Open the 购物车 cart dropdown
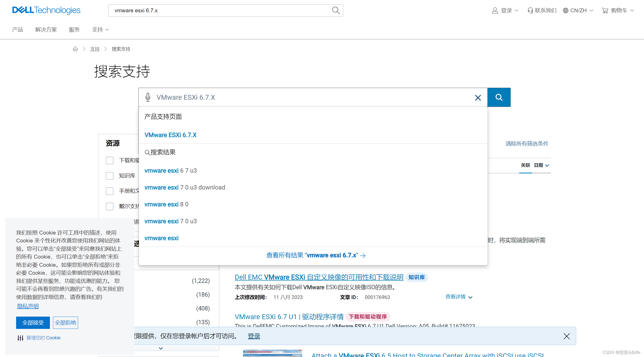 [618, 10]
